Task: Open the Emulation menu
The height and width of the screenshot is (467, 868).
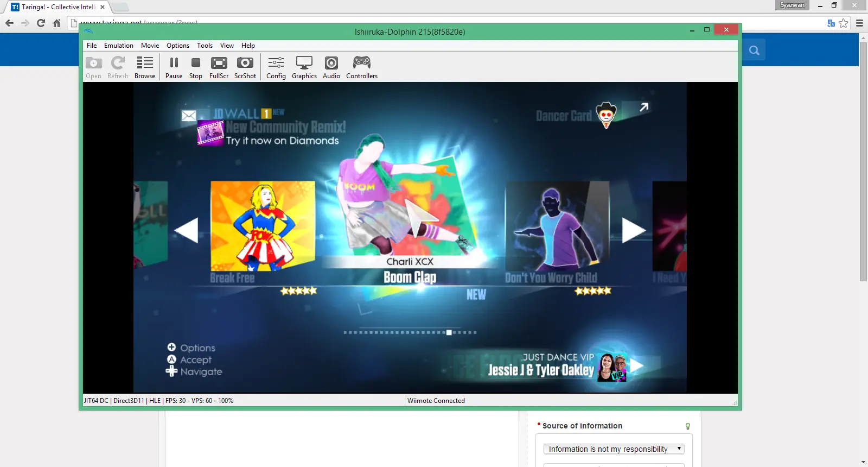Action: click(119, 46)
